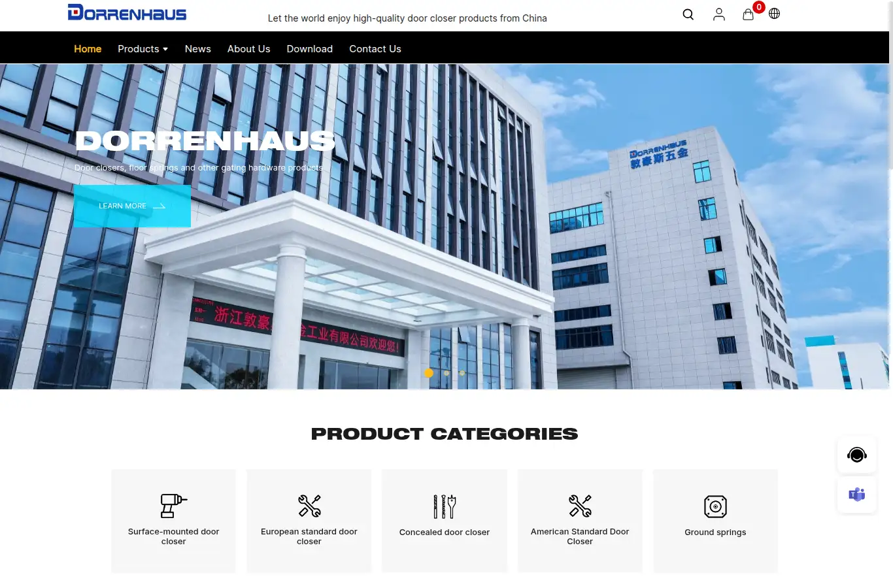The height and width of the screenshot is (588, 893).
Task: Click the PRODUCT CATEGORIES heading
Action: 445,434
